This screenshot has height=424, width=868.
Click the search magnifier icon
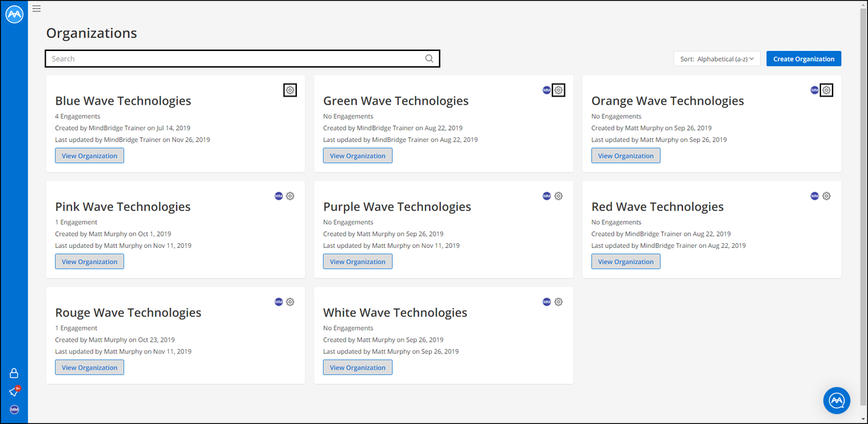click(429, 59)
